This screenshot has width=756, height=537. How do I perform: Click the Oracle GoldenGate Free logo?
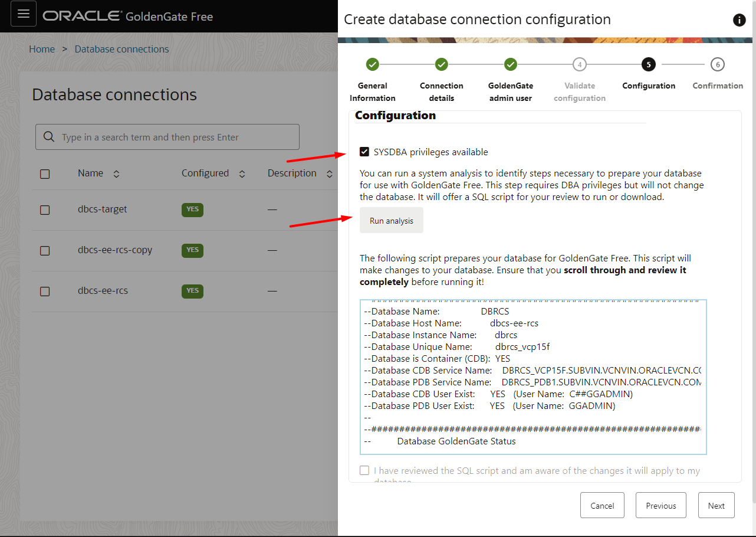pos(127,16)
